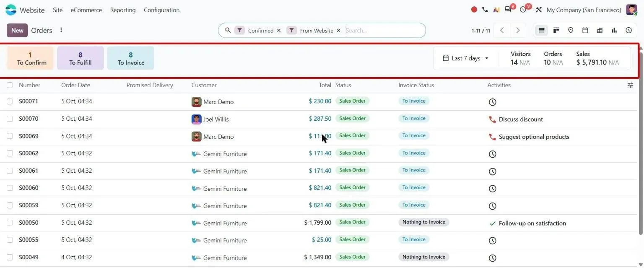Remove the Confirmed filter

279,31
